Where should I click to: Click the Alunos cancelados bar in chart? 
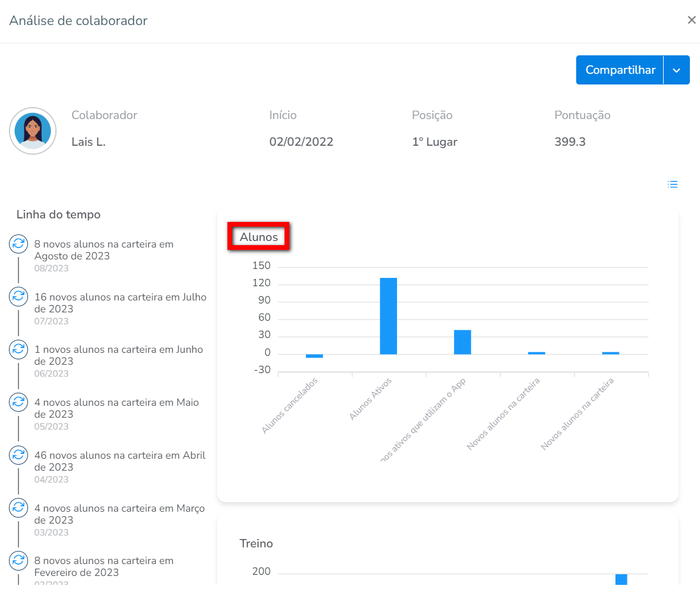[x=314, y=356]
